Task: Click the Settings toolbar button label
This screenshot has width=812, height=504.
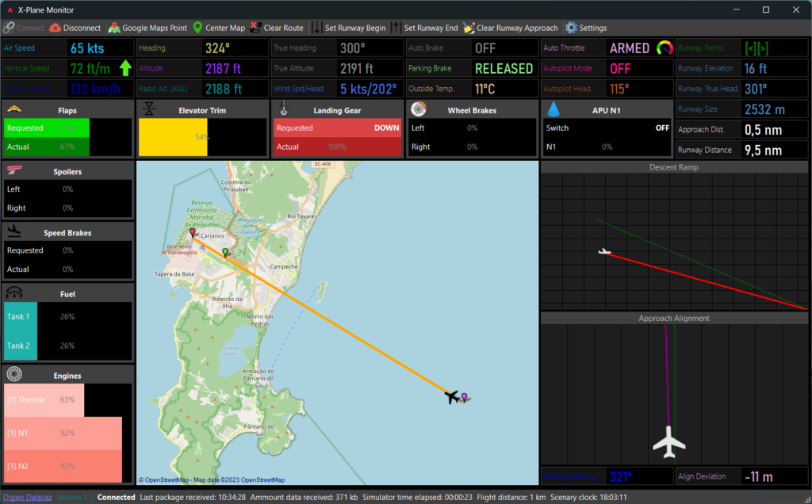Action: pyautogui.click(x=593, y=28)
